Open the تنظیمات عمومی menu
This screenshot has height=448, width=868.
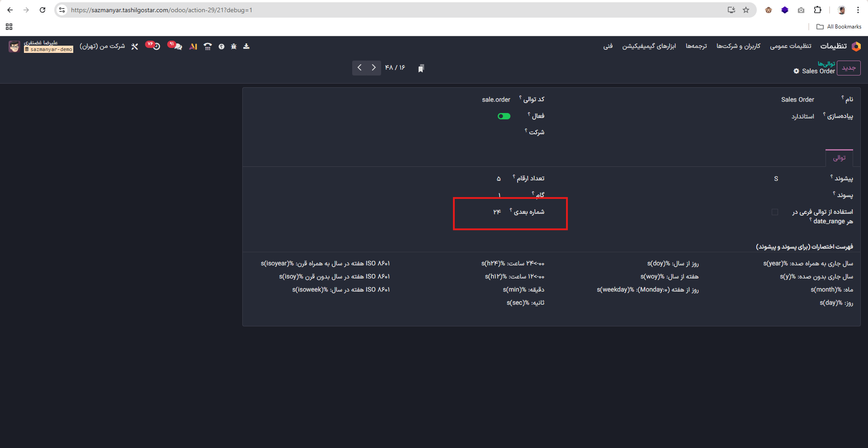click(791, 46)
